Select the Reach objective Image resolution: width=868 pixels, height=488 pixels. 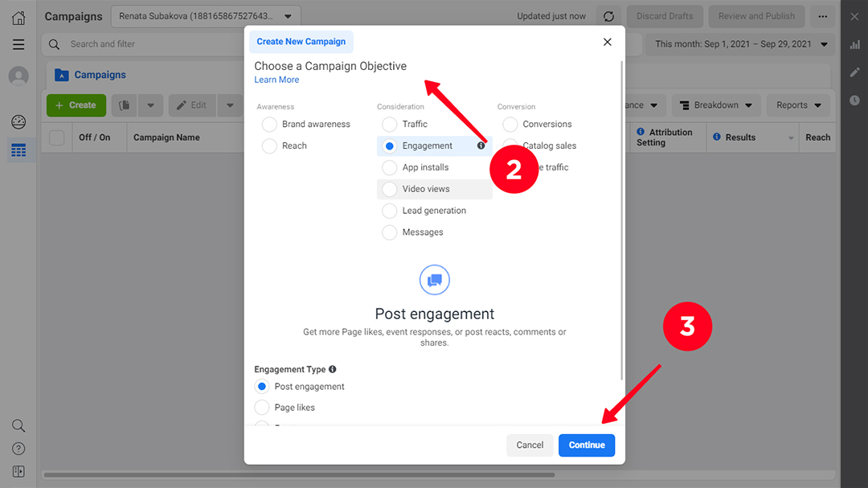[x=269, y=146]
